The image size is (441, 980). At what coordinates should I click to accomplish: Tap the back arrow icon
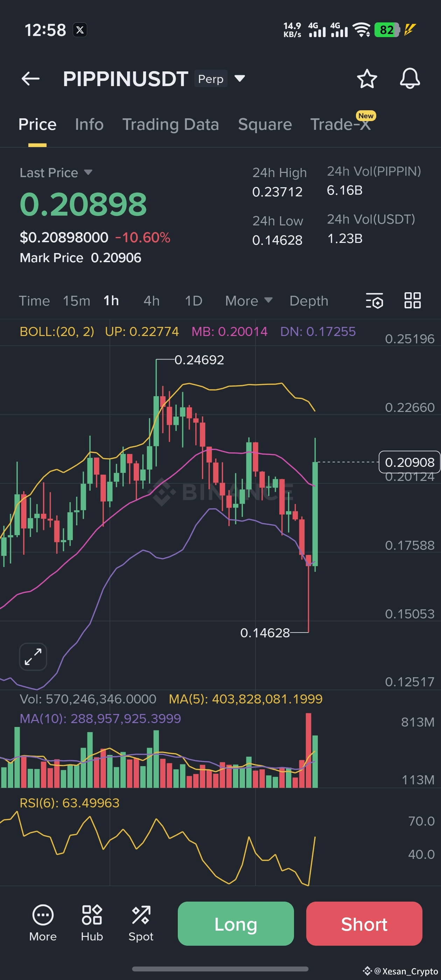[31, 79]
